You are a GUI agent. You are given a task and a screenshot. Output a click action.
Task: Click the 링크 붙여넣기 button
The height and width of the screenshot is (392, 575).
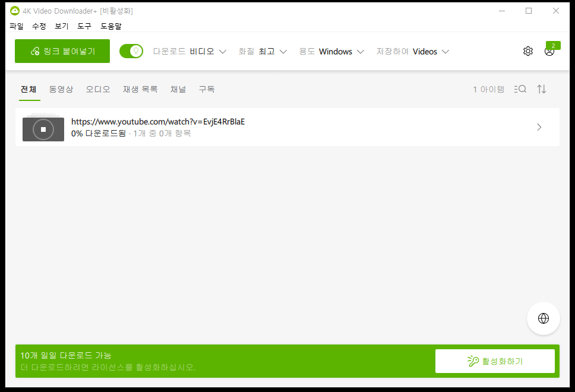(62, 51)
